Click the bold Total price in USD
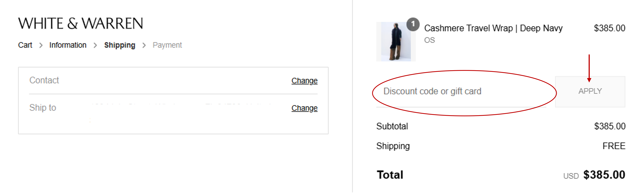This screenshot has width=644, height=193. (x=604, y=175)
